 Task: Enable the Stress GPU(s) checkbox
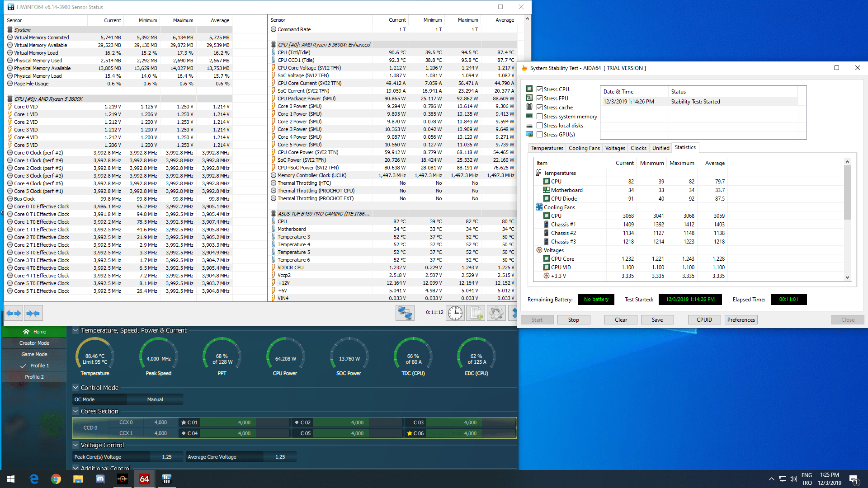point(539,135)
